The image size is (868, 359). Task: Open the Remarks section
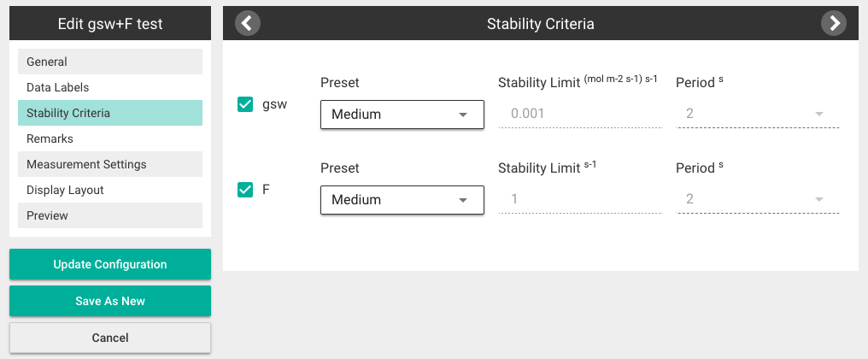[110, 138]
